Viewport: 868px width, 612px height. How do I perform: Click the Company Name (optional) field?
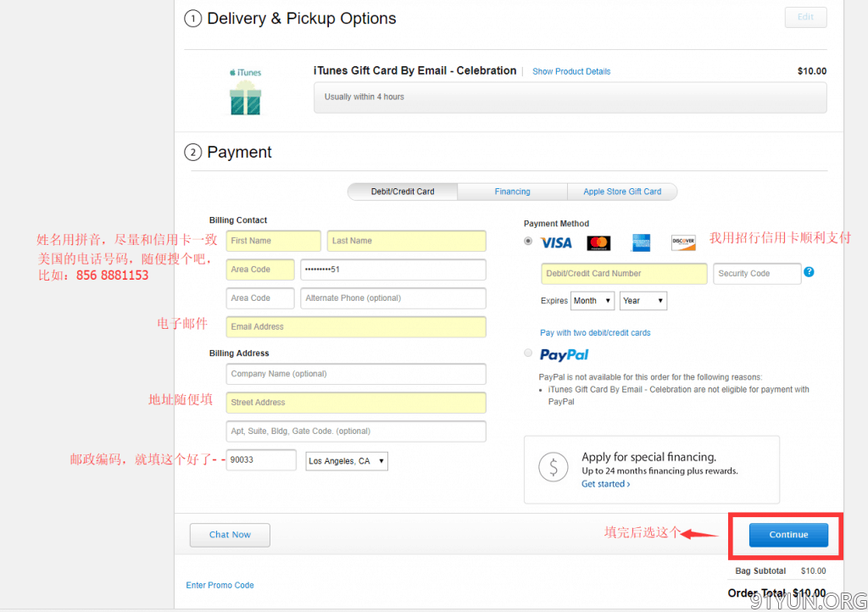tap(356, 374)
